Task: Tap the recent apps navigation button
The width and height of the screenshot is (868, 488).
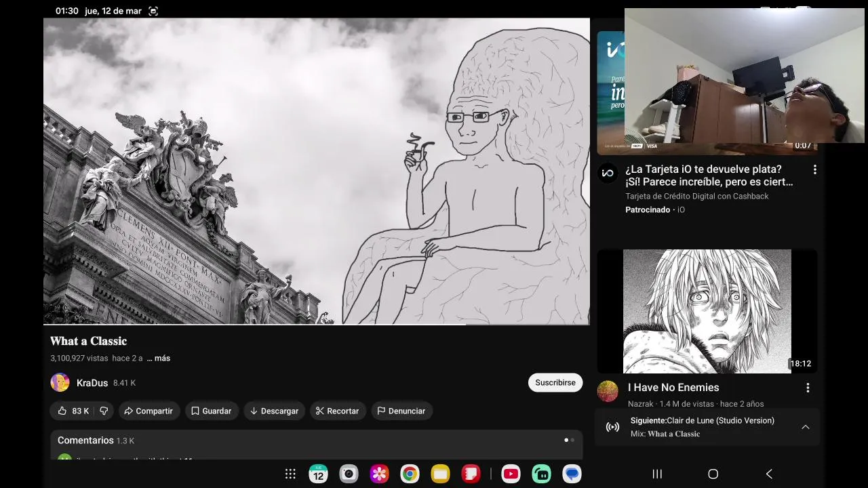Action: (x=657, y=474)
